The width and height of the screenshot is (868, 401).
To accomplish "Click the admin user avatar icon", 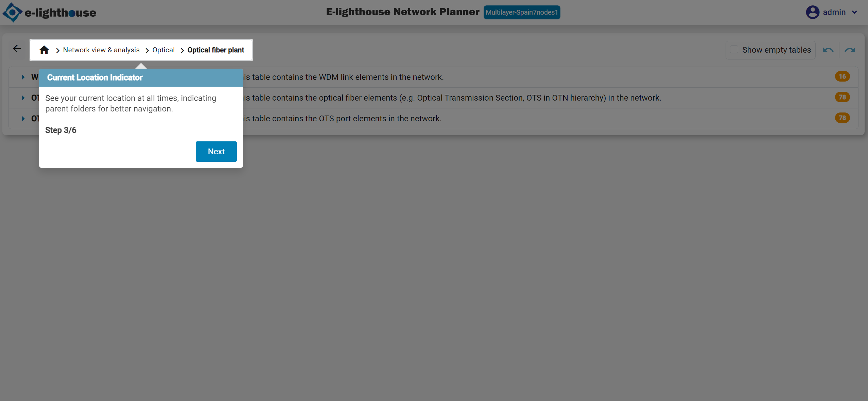I will pos(812,12).
